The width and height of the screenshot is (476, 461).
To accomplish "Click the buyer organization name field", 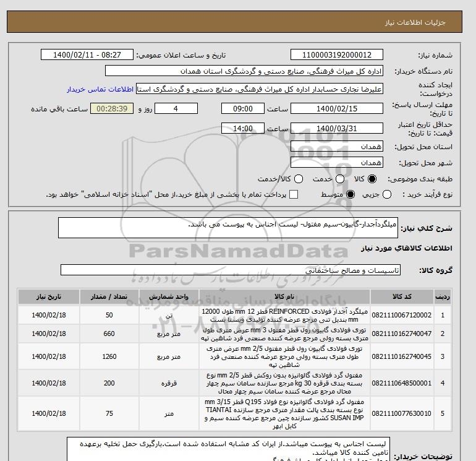I will pos(244,71).
